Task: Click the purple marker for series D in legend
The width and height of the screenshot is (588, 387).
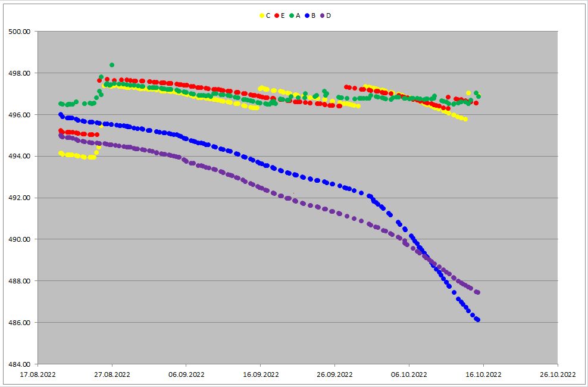Action: (x=322, y=15)
